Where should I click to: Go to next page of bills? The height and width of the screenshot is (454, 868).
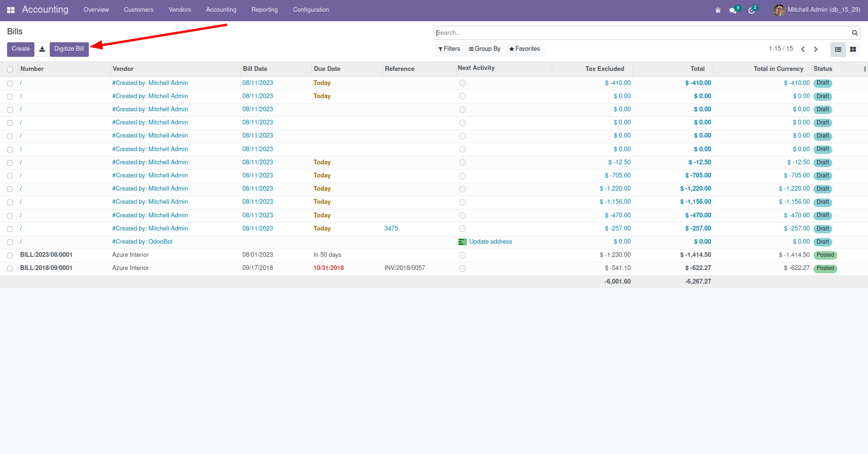816,49
